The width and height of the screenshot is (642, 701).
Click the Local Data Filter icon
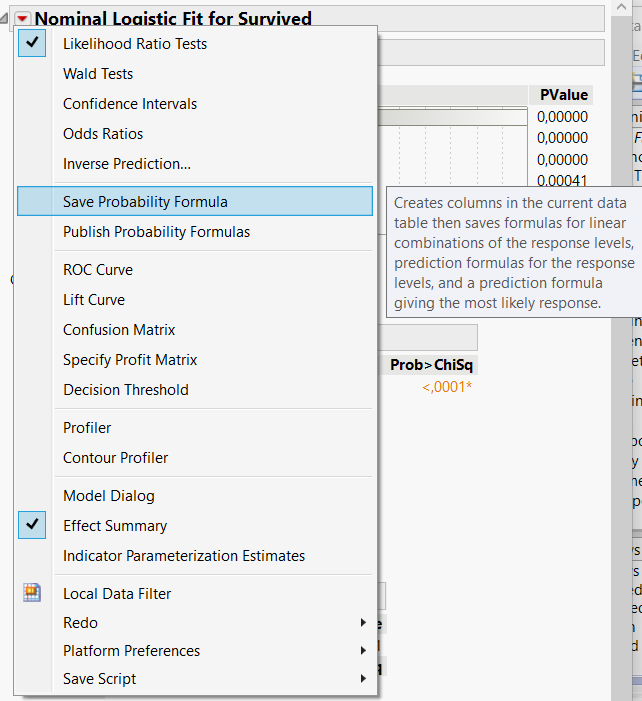(32, 594)
